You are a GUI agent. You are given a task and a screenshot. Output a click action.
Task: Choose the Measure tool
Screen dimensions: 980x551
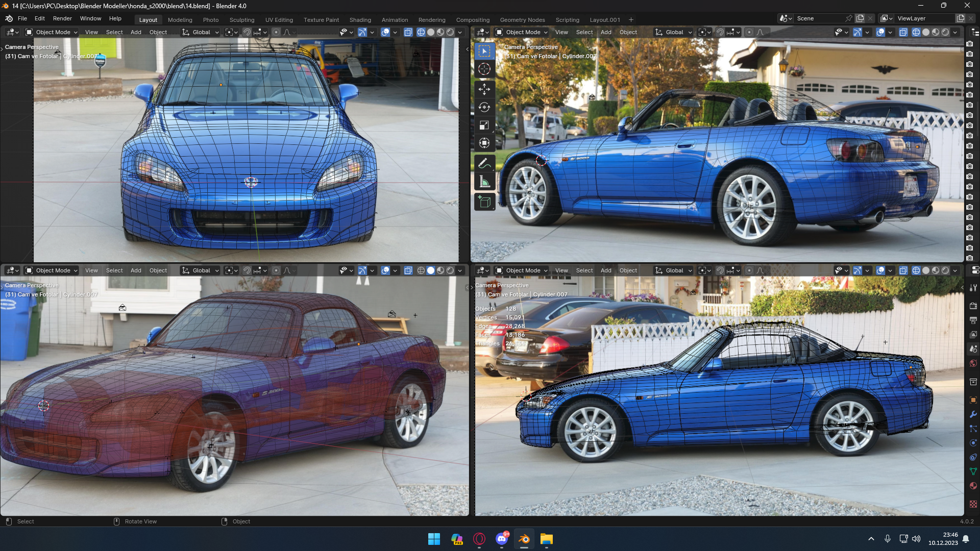[484, 182]
